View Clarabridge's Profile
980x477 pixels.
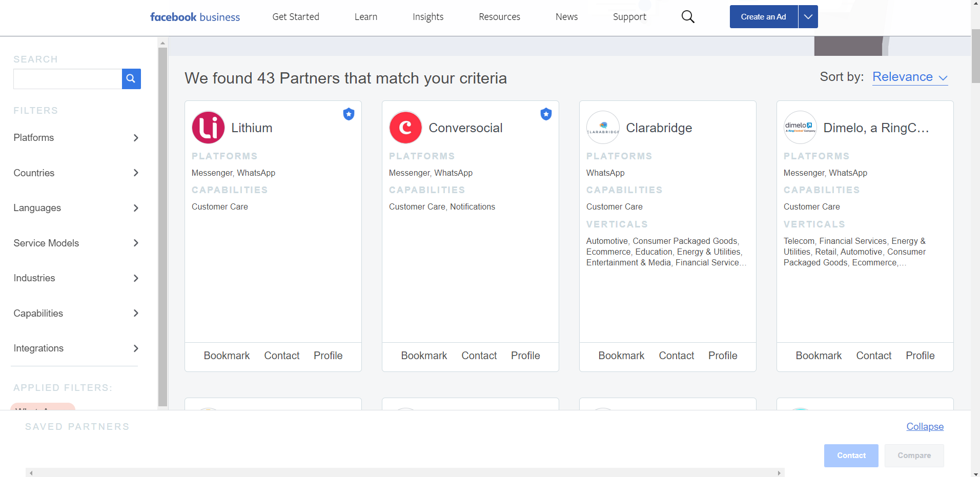point(723,356)
